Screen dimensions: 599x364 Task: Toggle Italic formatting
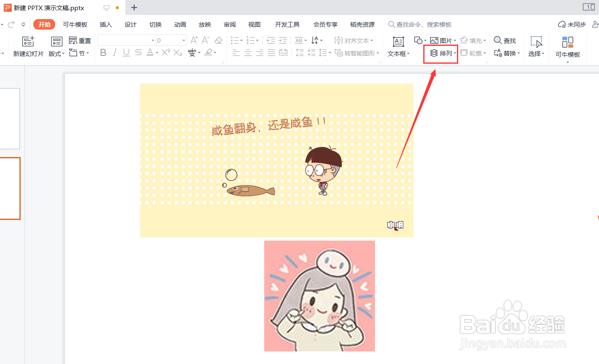[x=115, y=52]
